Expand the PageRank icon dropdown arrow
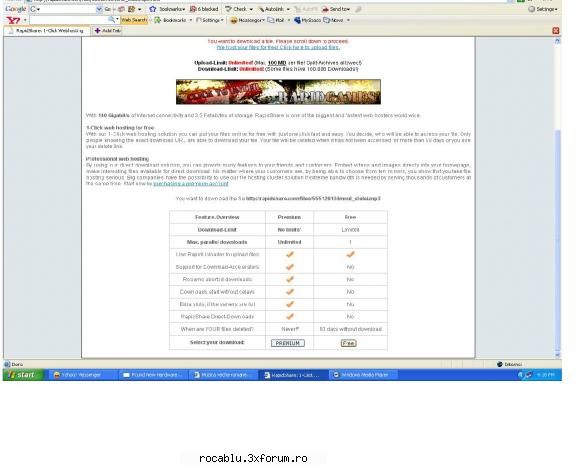The image size is (581, 465). (139, 9)
